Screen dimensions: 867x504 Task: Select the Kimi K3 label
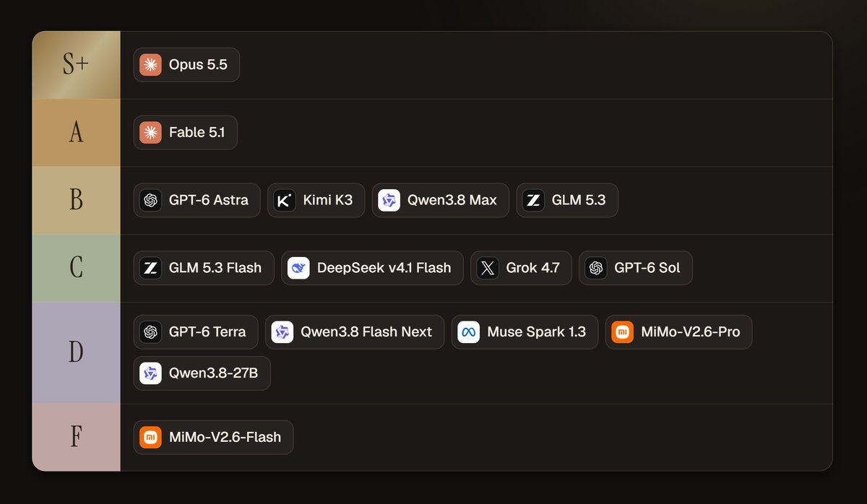328,201
